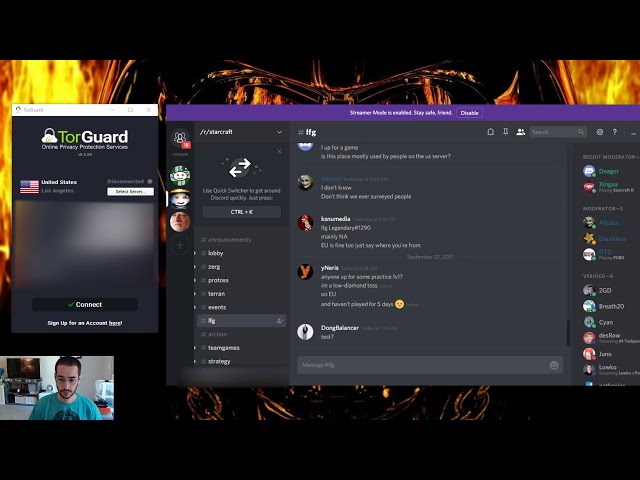Viewport: 640px width, 480px height.
Task: Click the chat area scrollbar thumb
Action: click(x=568, y=333)
